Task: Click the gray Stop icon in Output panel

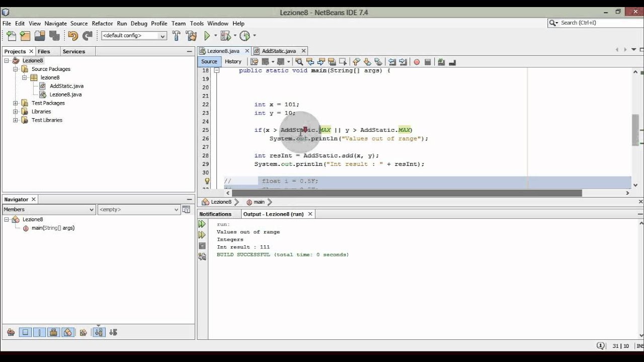Action: coord(202,246)
